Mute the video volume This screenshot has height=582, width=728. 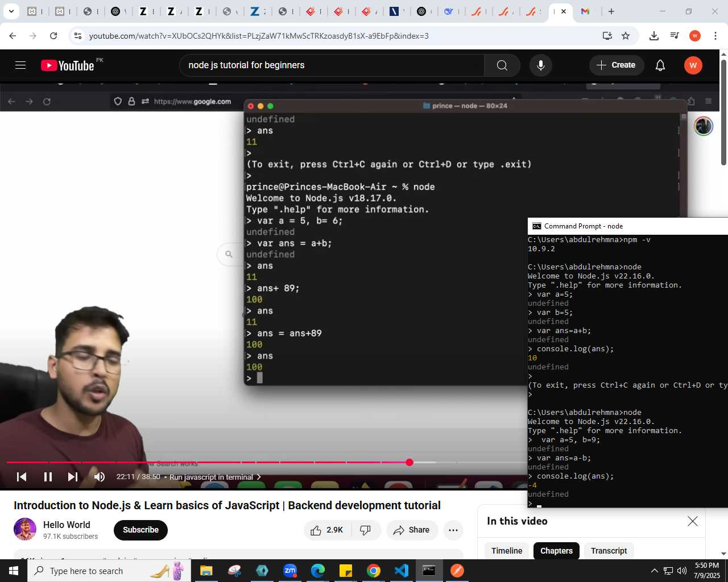100,477
